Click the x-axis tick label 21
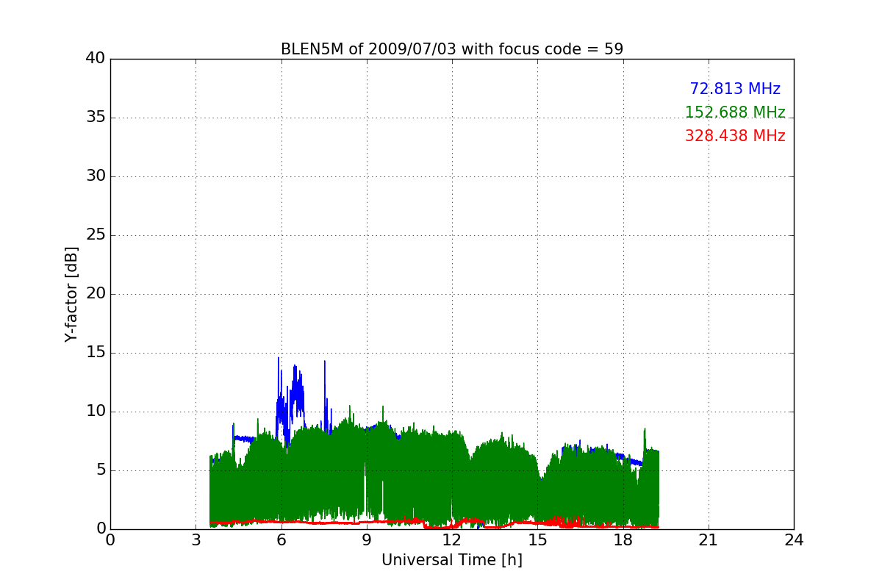Screen dimensions: 882x588 (x=709, y=539)
